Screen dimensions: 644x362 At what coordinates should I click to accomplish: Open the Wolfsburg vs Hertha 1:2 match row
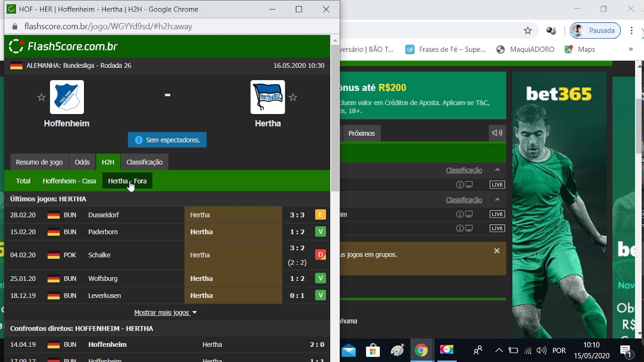[167, 279]
